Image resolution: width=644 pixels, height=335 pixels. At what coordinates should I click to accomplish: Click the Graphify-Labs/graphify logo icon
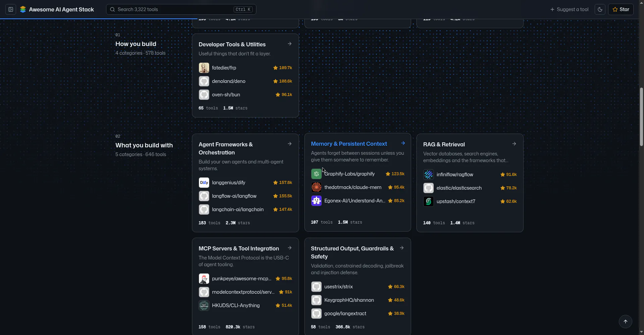point(316,174)
